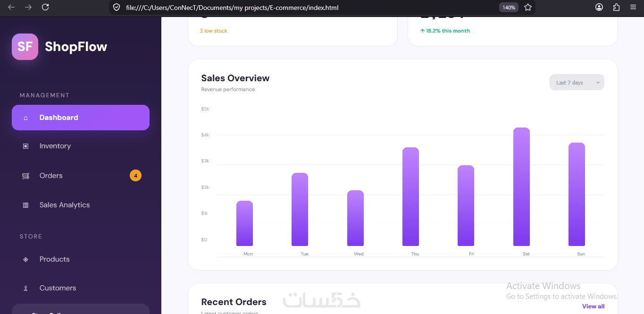Click the Dashboard home icon
This screenshot has width=644, height=314.
click(25, 118)
